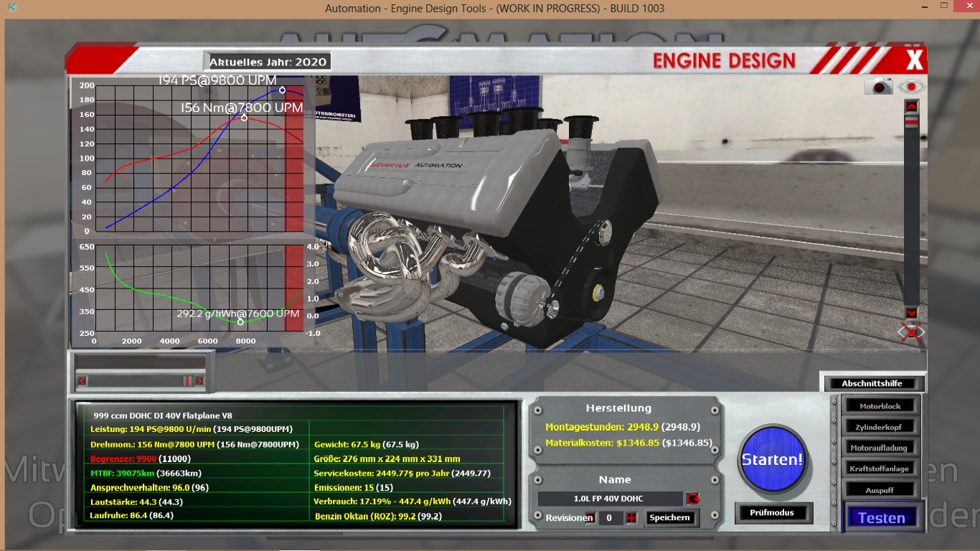Click the app icon in the window title bar
This screenshot has width=980, height=551.
click(x=10, y=9)
